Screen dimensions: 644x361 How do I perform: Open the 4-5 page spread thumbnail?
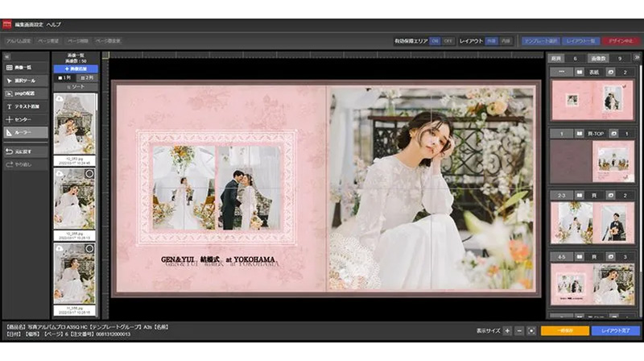click(x=592, y=284)
